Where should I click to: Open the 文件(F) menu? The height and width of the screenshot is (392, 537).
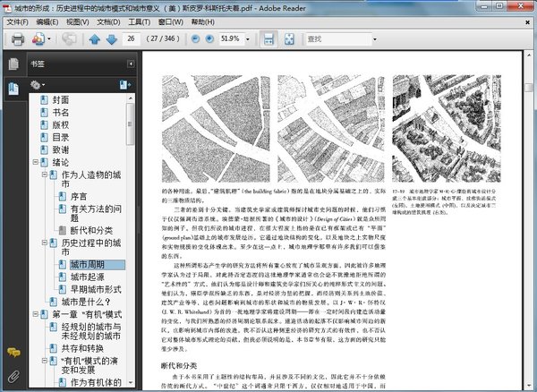coord(18,22)
